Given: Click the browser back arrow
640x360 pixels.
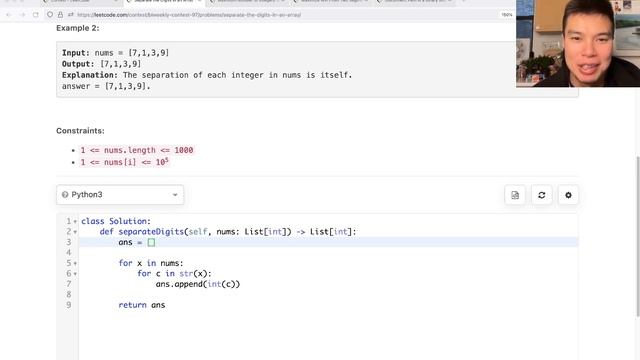Looking at the screenshot, I should click(x=9, y=15).
